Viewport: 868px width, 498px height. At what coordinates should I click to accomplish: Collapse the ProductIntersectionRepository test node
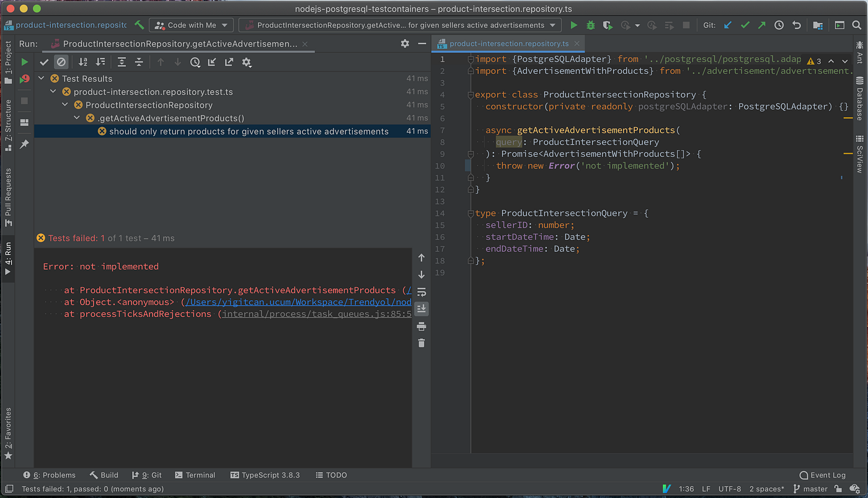pyautogui.click(x=65, y=105)
